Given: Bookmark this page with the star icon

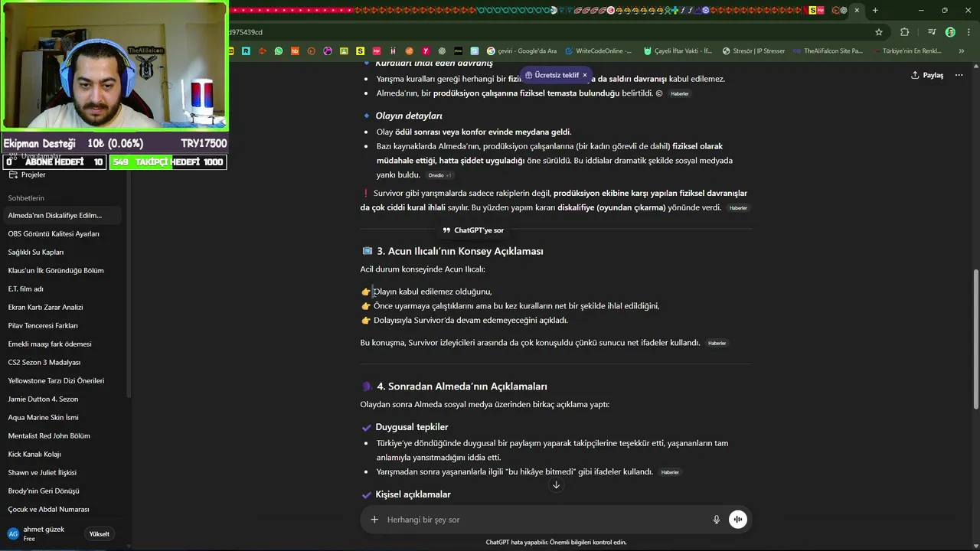Looking at the screenshot, I should (879, 32).
